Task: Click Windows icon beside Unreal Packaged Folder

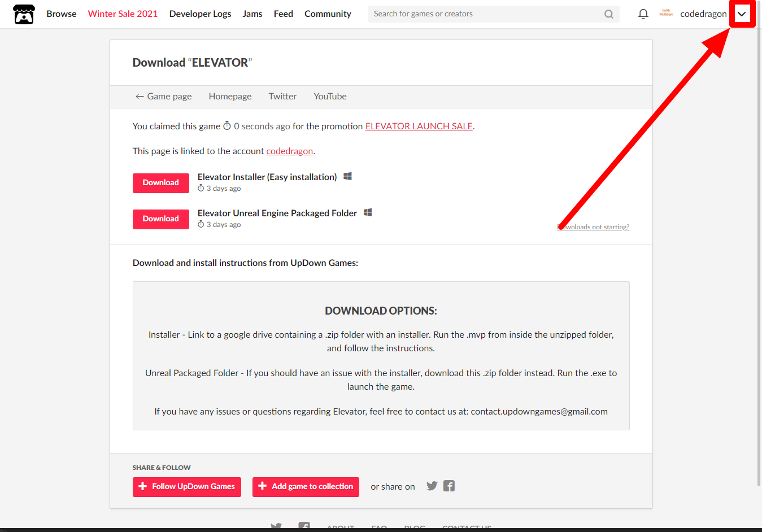Action: point(368,213)
